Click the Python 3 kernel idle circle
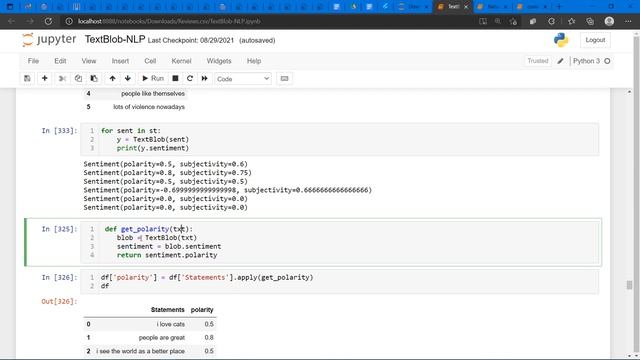 (x=607, y=61)
